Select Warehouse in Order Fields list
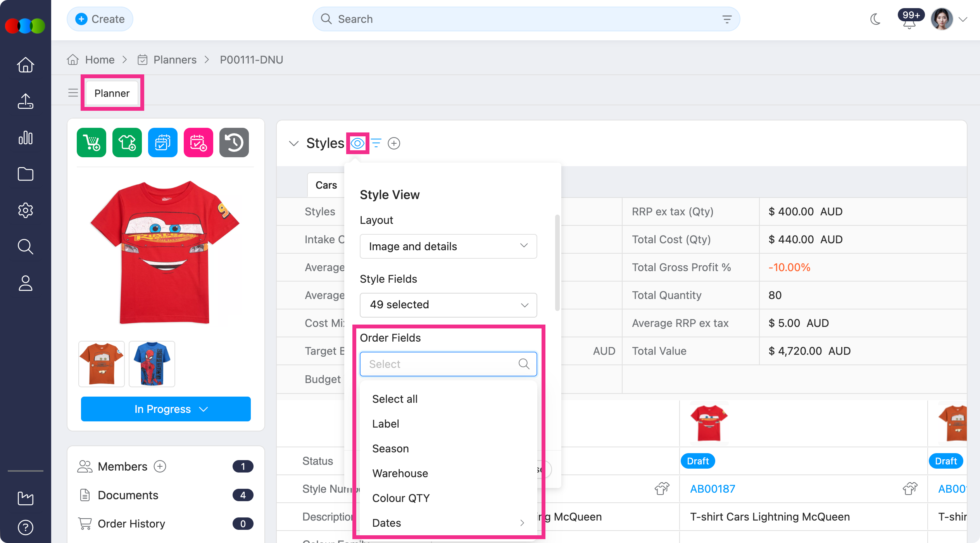Image resolution: width=980 pixels, height=543 pixels. (x=400, y=473)
